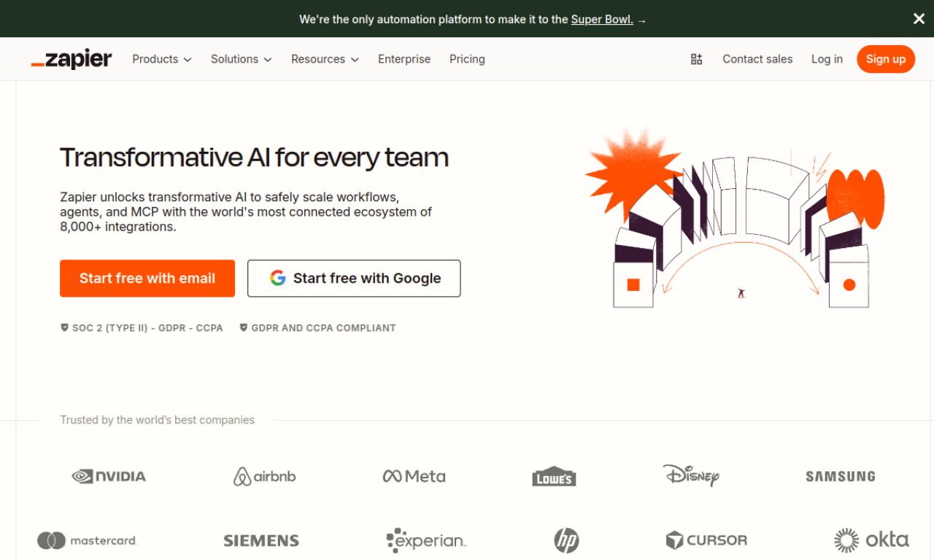This screenshot has width=934, height=560.
Task: Click the Meta logo
Action: tap(414, 475)
